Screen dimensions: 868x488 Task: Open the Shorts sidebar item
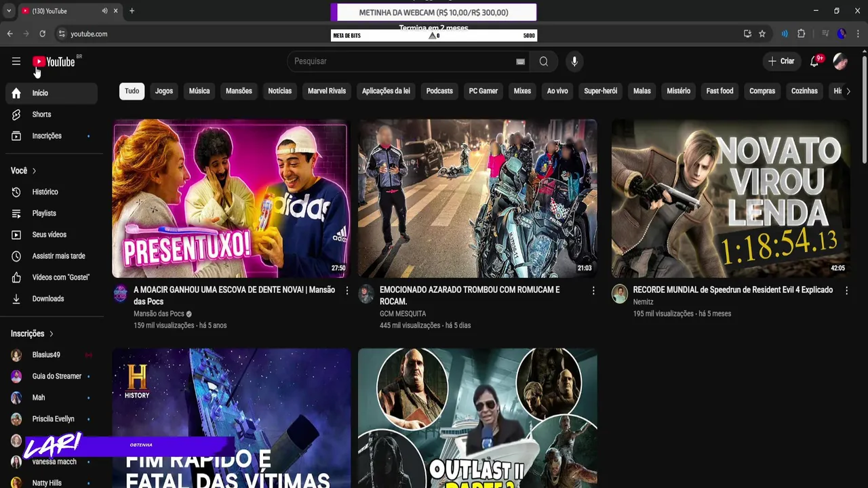(x=52, y=115)
